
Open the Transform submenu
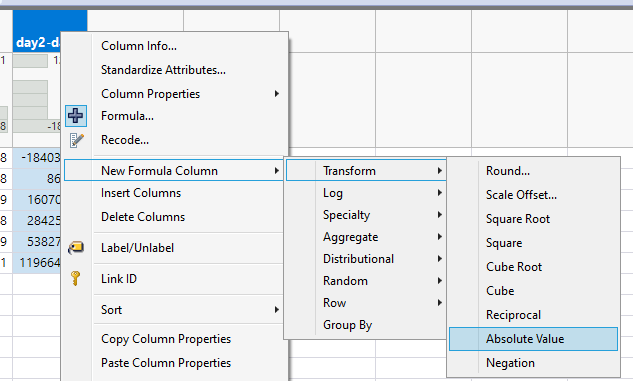(366, 171)
